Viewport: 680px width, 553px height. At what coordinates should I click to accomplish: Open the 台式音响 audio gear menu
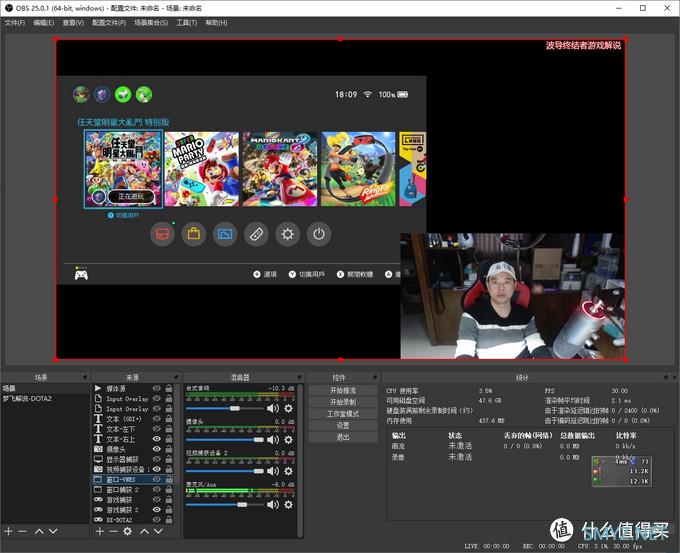(x=288, y=409)
